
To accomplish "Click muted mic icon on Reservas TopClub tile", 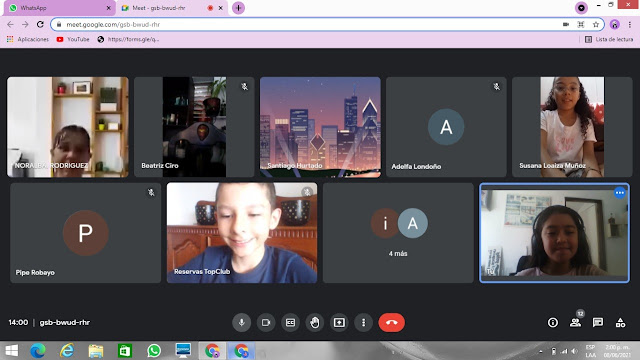I will 307,192.
